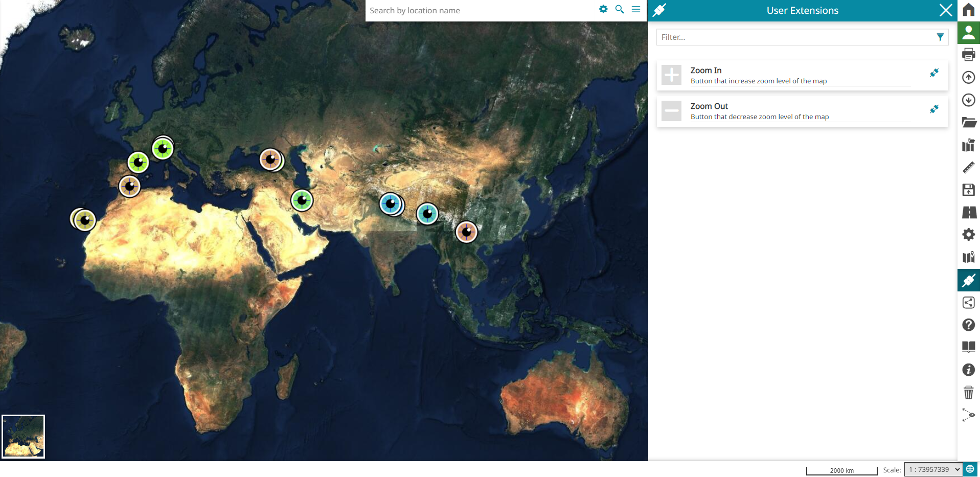Click the search magnifier button
This screenshot has width=980, height=477.
point(620,9)
